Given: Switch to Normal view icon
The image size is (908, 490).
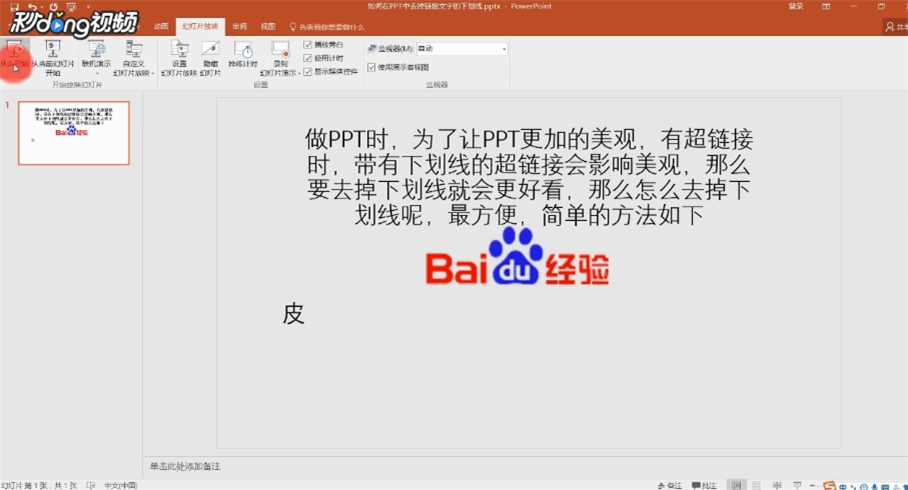Looking at the screenshot, I should point(736,485).
